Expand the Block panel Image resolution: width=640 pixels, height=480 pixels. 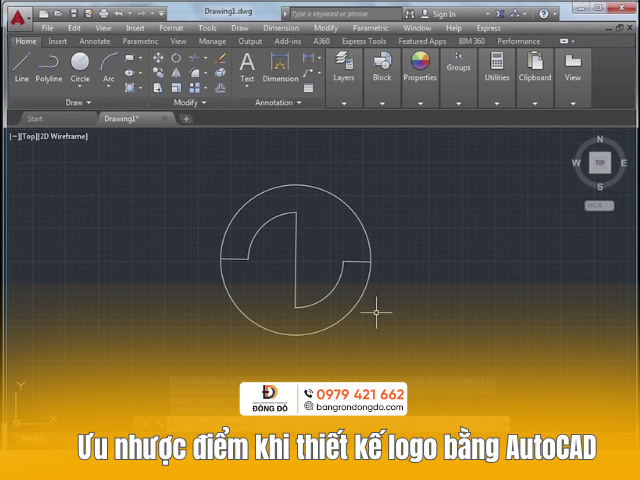pos(382,104)
